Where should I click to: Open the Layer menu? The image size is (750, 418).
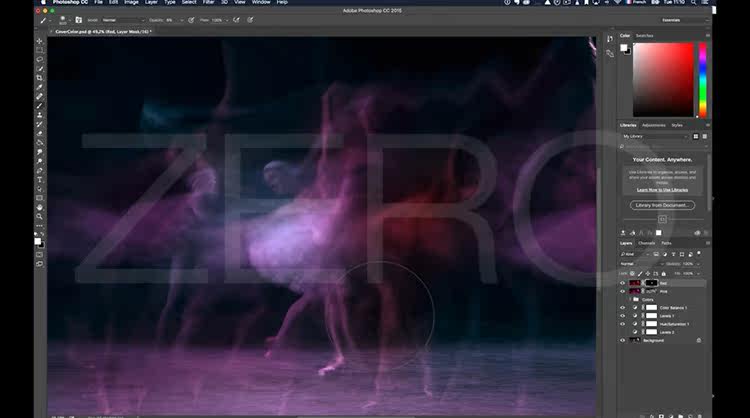pos(151,2)
